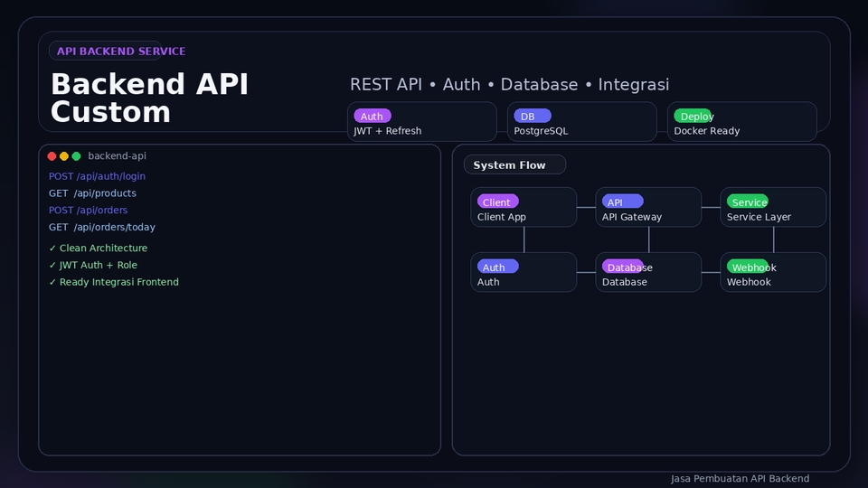
Task: Click the red dot in terminal window
Action: pos(52,156)
